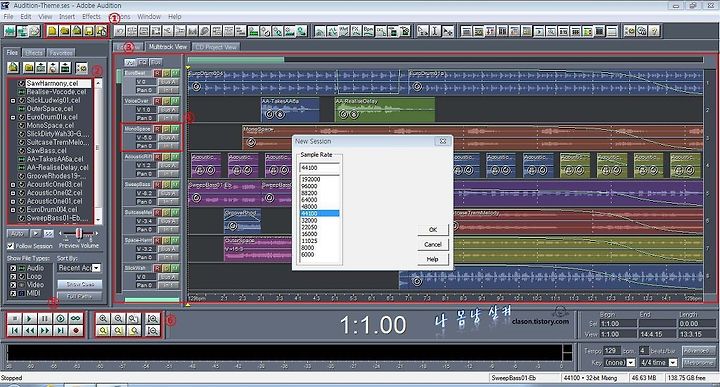720x387 pixels.
Task: Click the New Session toolbar icon
Action: [x=52, y=31]
